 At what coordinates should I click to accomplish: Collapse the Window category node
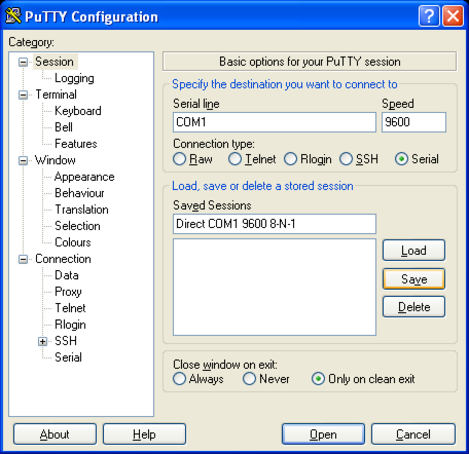[23, 161]
